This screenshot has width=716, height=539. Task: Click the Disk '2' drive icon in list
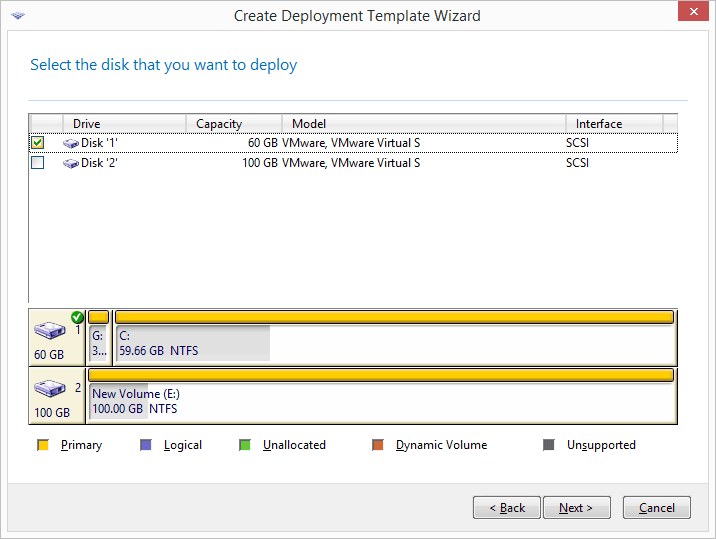click(x=71, y=163)
